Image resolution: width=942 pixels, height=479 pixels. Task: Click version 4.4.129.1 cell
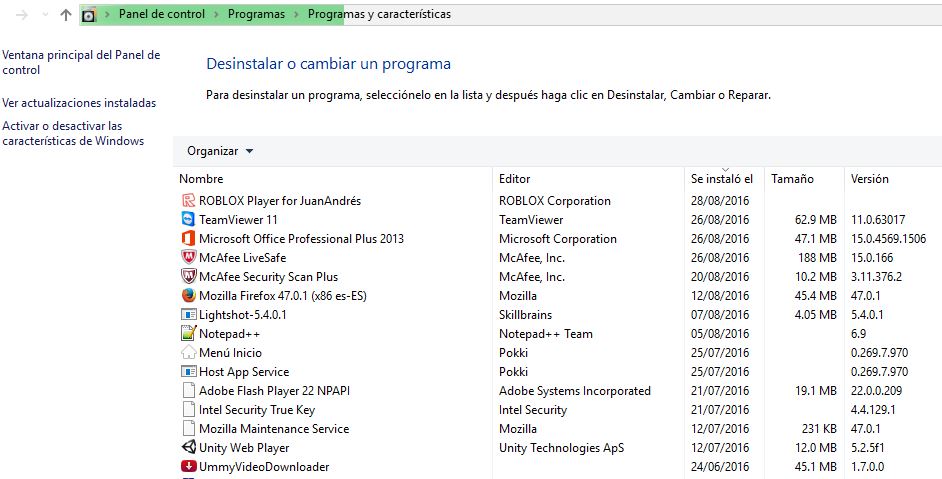click(873, 410)
